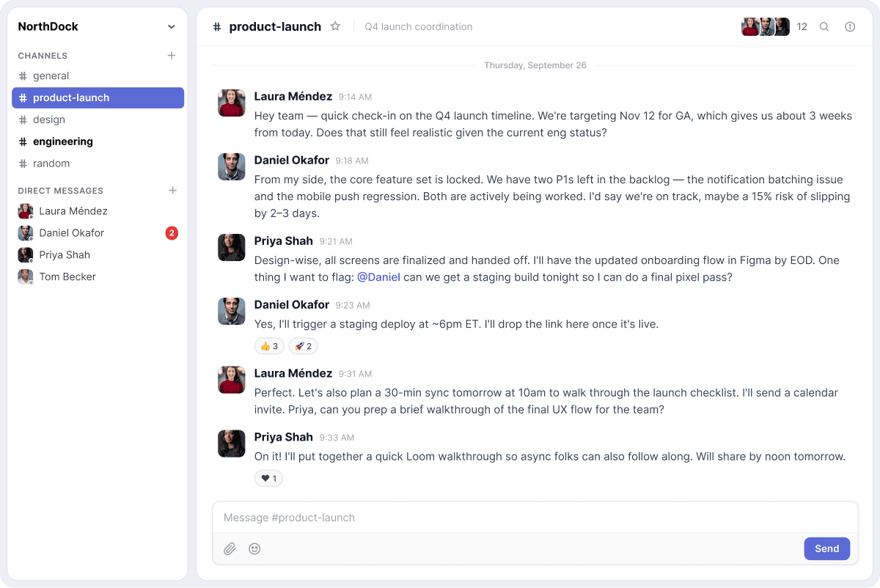The height and width of the screenshot is (588, 880).
Task: Click the CHANNELS section header
Action: pyautogui.click(x=43, y=56)
